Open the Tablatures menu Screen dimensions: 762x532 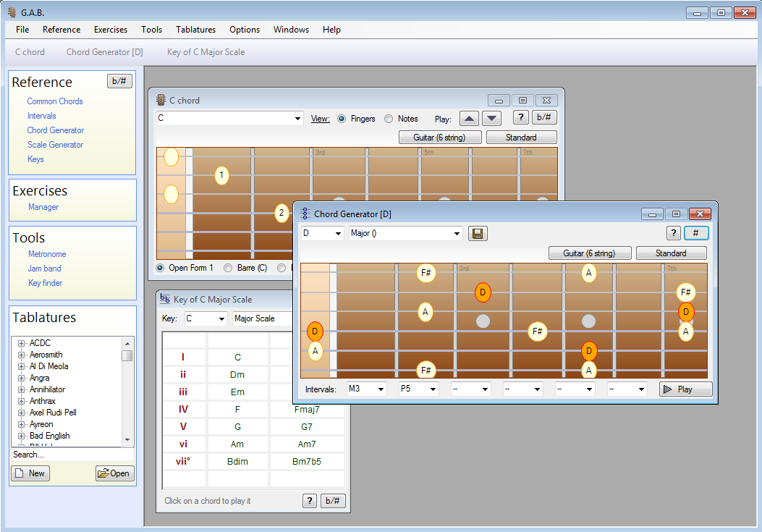click(x=195, y=30)
